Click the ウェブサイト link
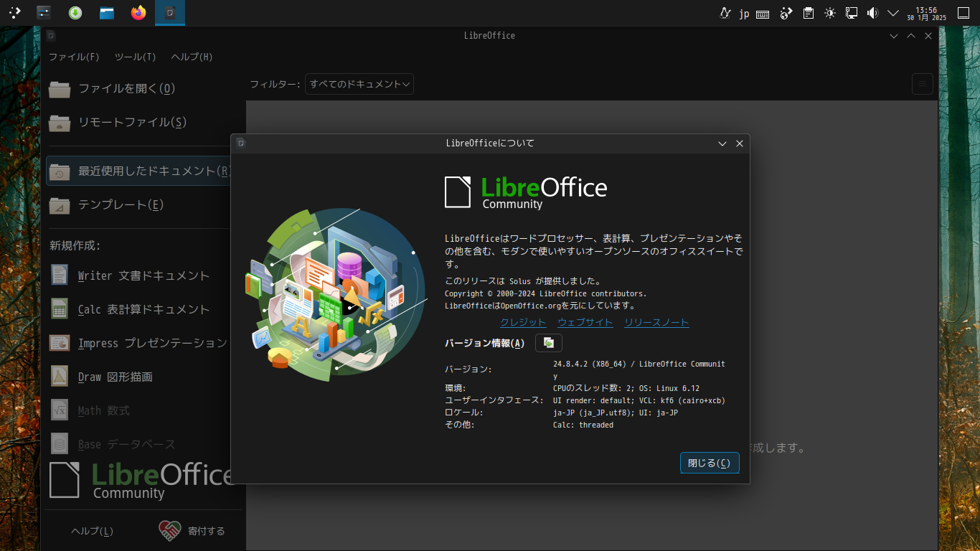 pos(585,322)
